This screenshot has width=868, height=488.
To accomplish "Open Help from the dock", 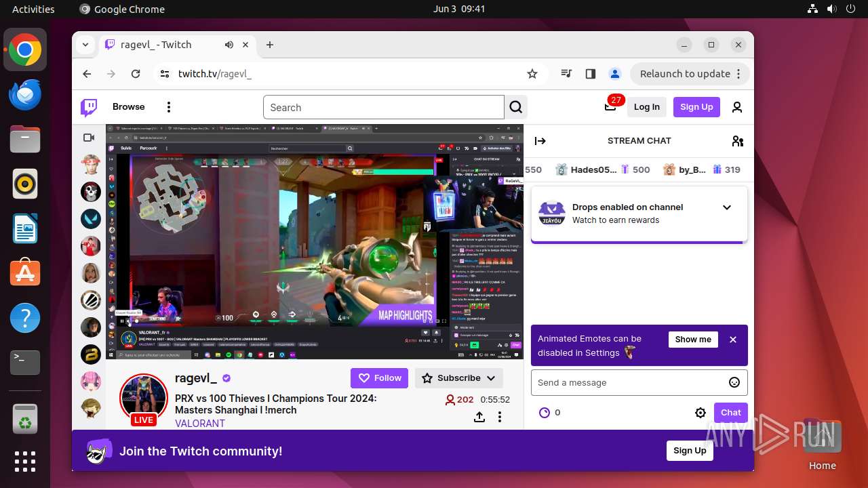I will (x=25, y=318).
